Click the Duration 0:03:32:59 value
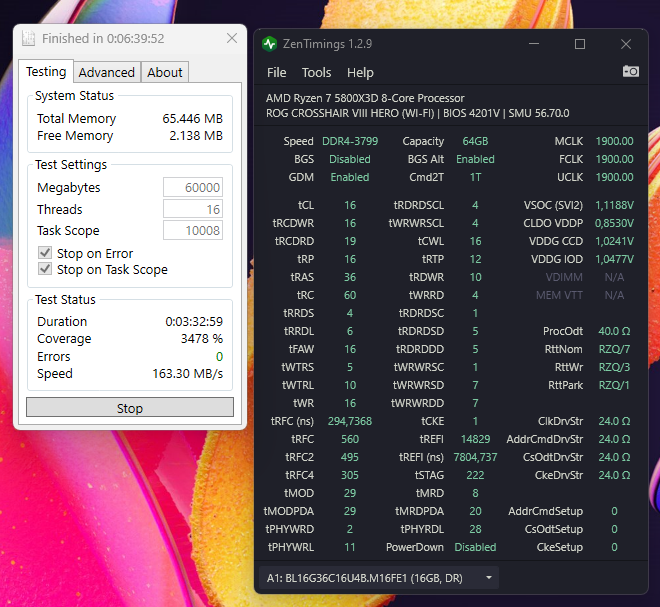 [x=194, y=322]
